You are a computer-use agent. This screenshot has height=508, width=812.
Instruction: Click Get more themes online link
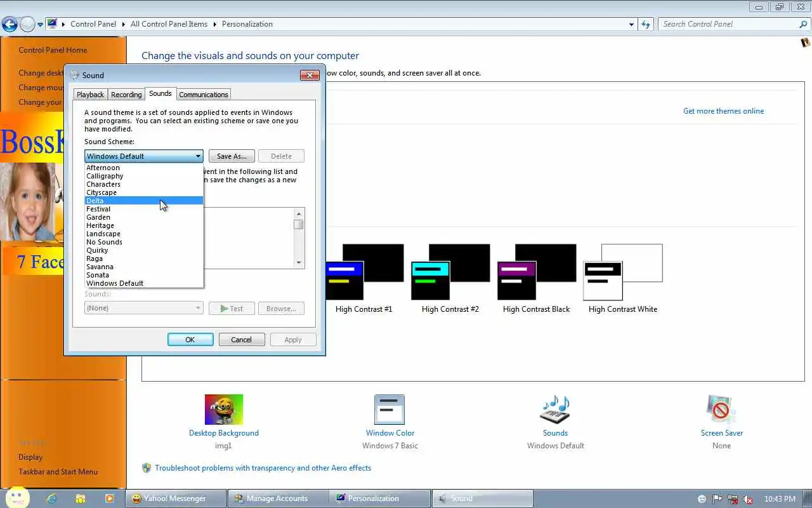(x=723, y=111)
